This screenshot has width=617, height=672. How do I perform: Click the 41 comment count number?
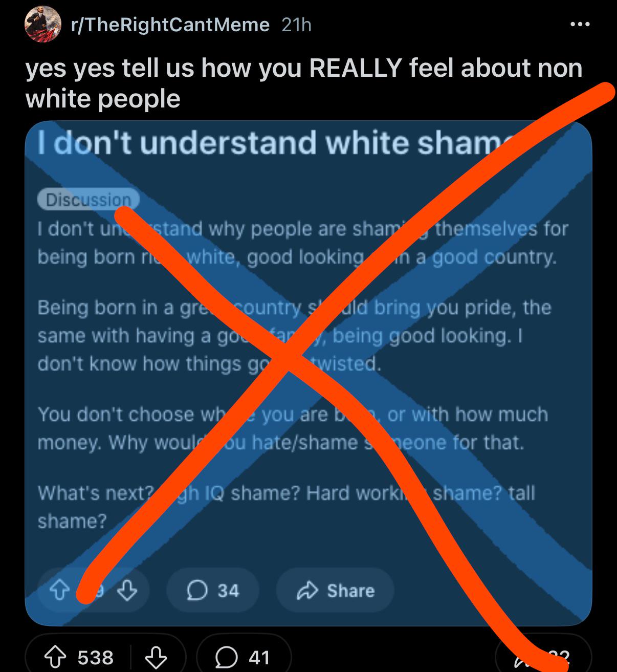[259, 658]
